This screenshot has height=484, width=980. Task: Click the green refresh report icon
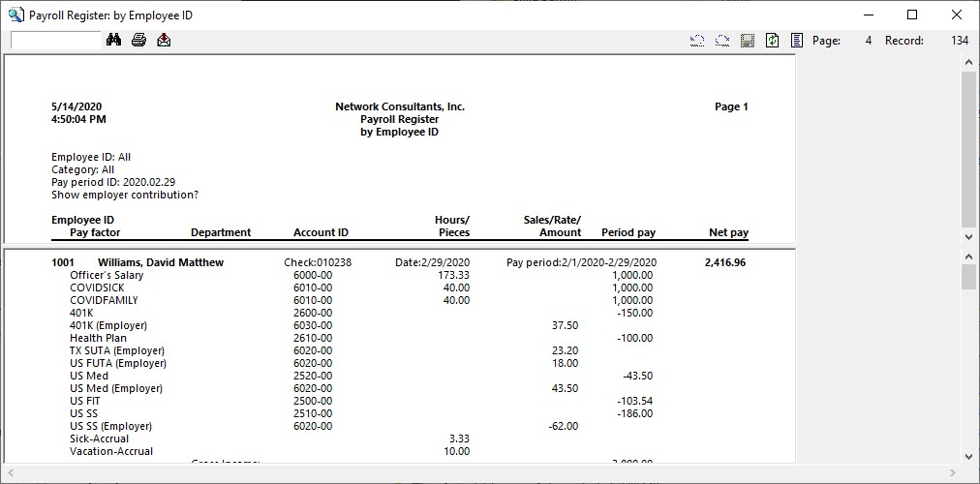tap(773, 41)
